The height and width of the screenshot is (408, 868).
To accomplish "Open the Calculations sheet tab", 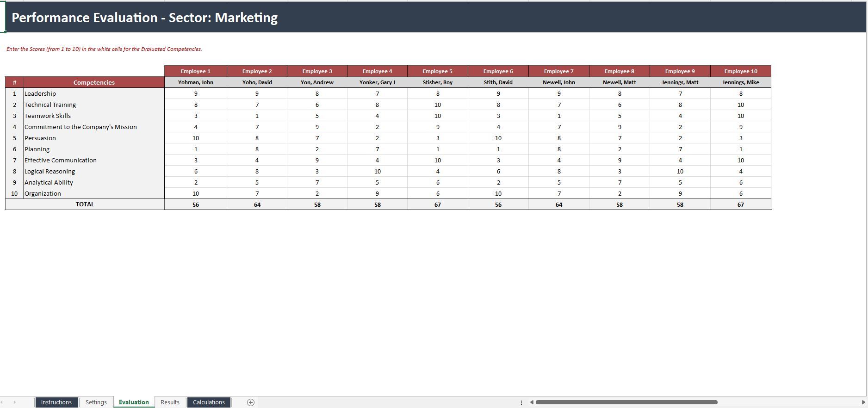I will tap(209, 402).
